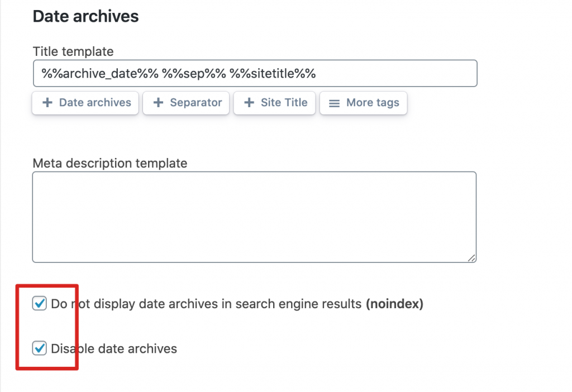Click the plus icon on Date archives button
Screen dimensions: 572x392
click(x=47, y=103)
